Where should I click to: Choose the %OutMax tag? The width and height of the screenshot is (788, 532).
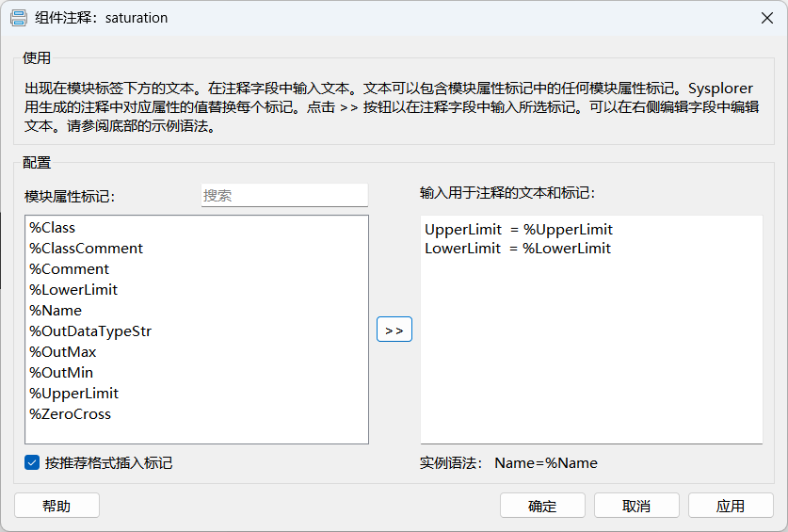[63, 352]
